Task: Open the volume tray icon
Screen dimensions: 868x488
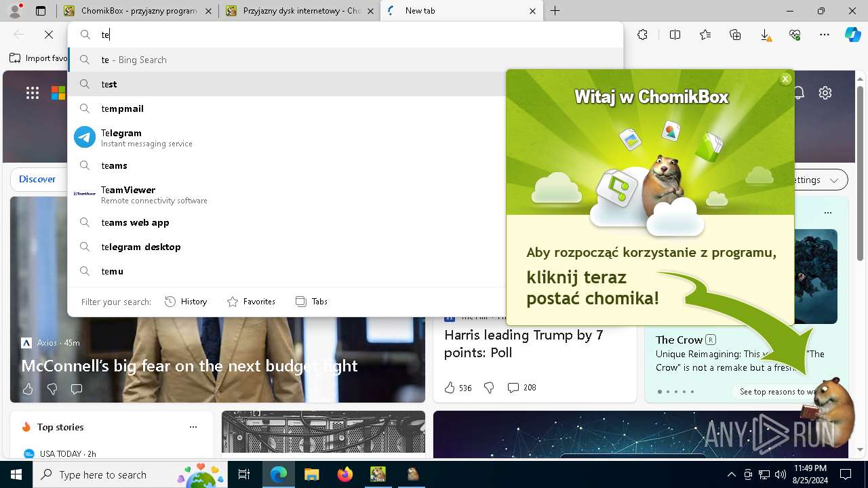Action: [x=780, y=474]
